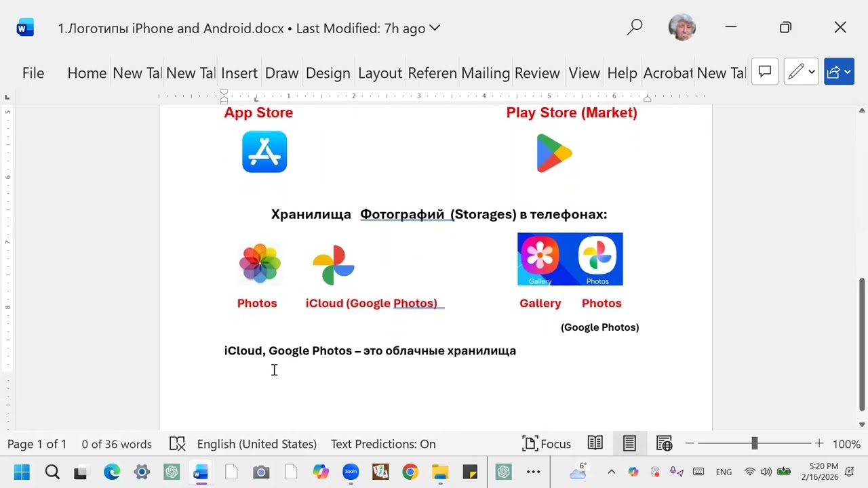Open the ENG keyboard language indicator
The height and width of the screenshot is (488, 868).
click(x=724, y=472)
